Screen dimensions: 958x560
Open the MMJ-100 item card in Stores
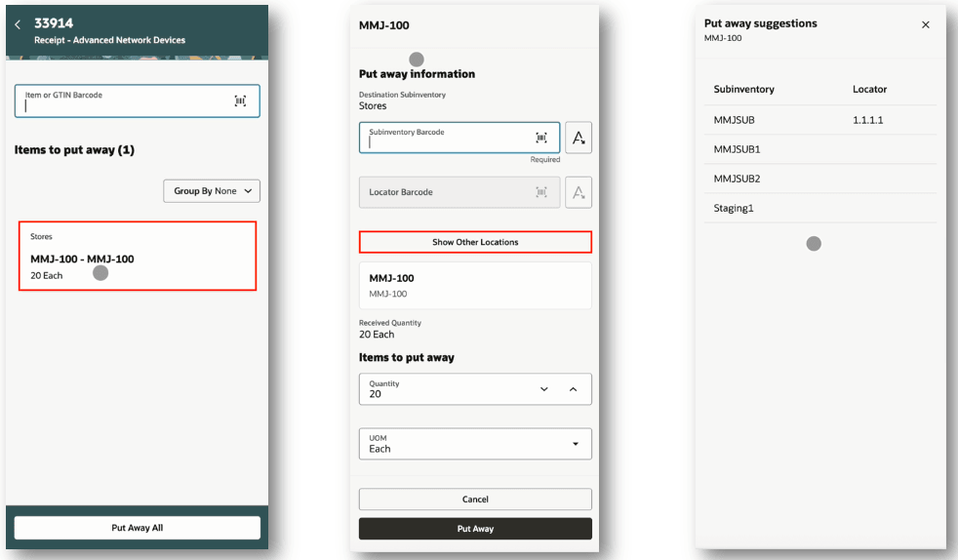tap(138, 256)
